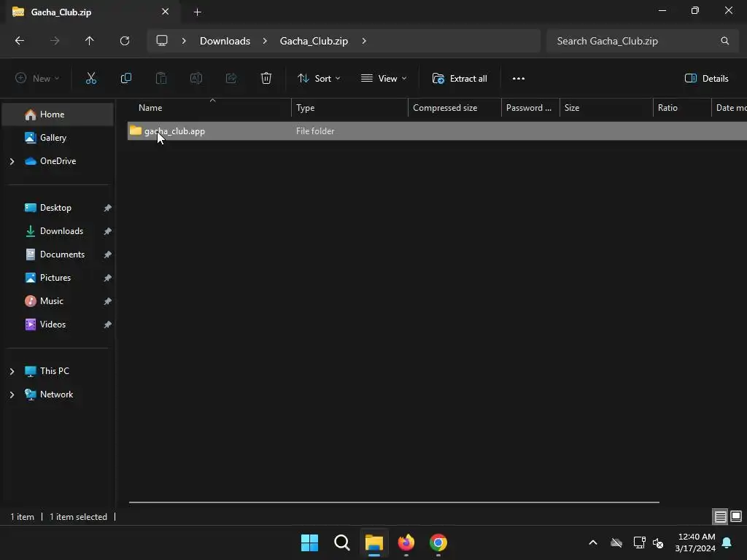
Task: Go up one folder level
Action: pos(90,41)
